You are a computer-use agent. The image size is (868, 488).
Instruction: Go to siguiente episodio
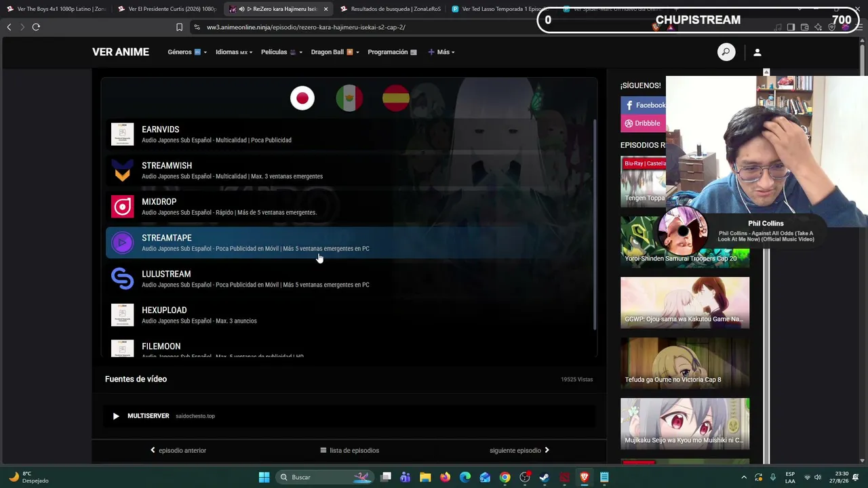pos(519,450)
